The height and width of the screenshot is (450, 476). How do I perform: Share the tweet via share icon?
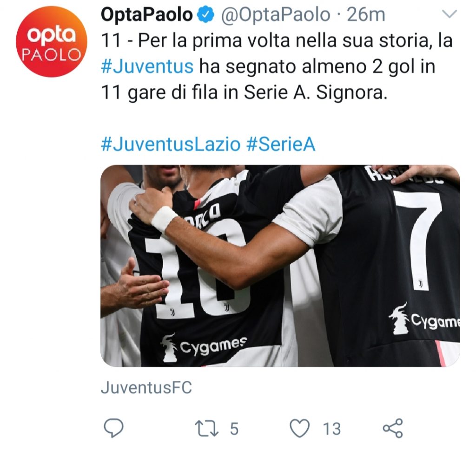393,428
